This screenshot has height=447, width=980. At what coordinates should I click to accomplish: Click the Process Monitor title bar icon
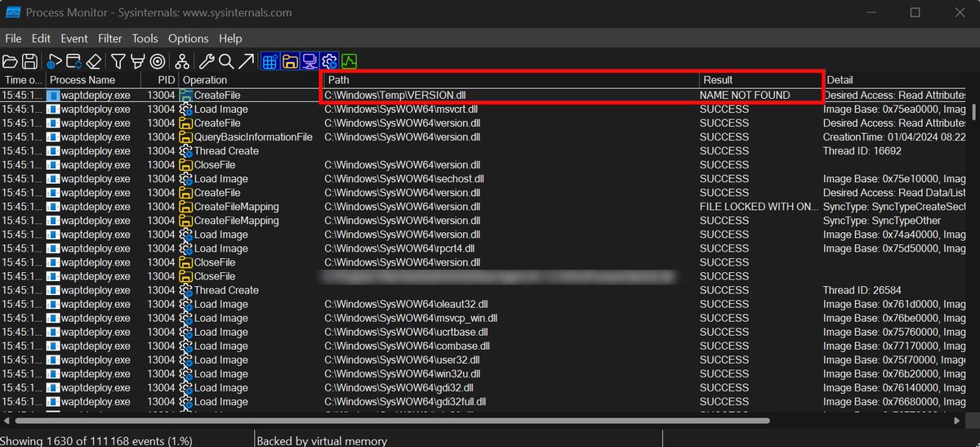coord(13,12)
